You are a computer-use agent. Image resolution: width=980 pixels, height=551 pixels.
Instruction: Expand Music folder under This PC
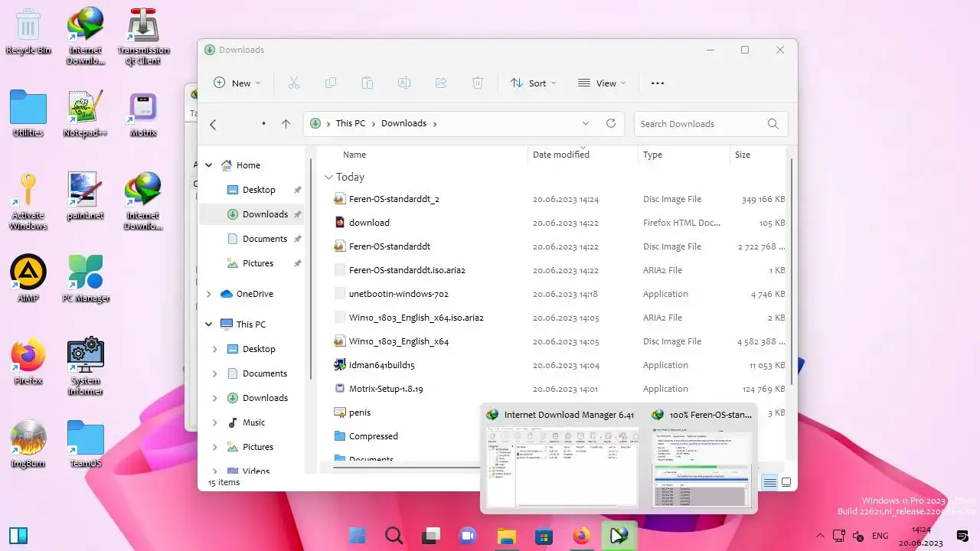point(215,422)
